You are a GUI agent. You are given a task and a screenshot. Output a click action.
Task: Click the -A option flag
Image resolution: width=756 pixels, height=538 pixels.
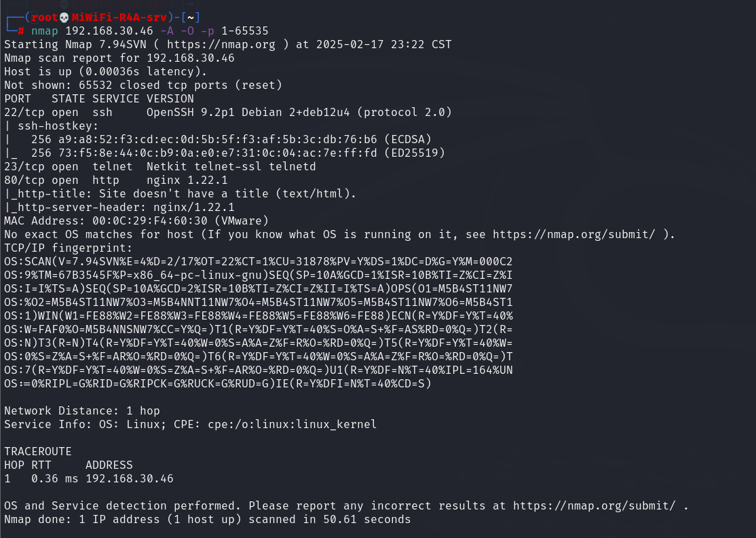pyautogui.click(x=167, y=31)
